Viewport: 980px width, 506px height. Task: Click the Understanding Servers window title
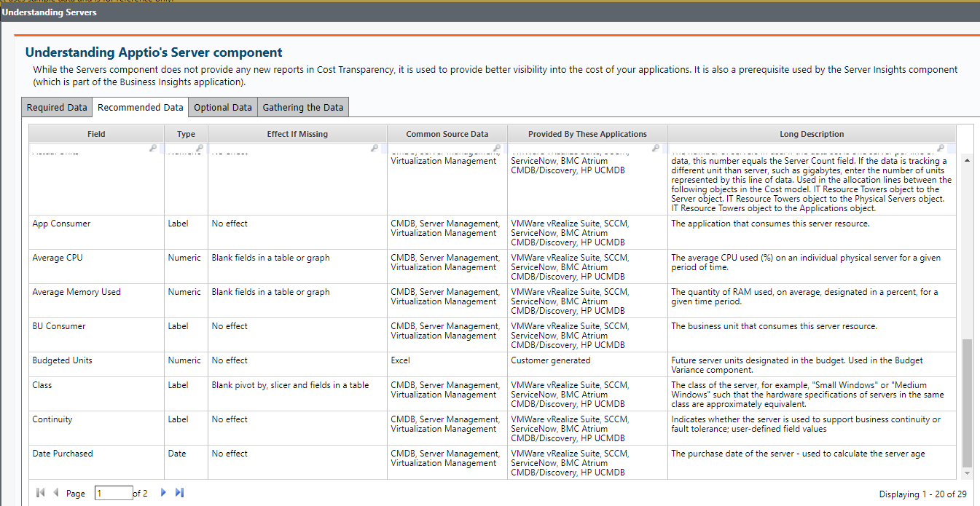(x=50, y=12)
